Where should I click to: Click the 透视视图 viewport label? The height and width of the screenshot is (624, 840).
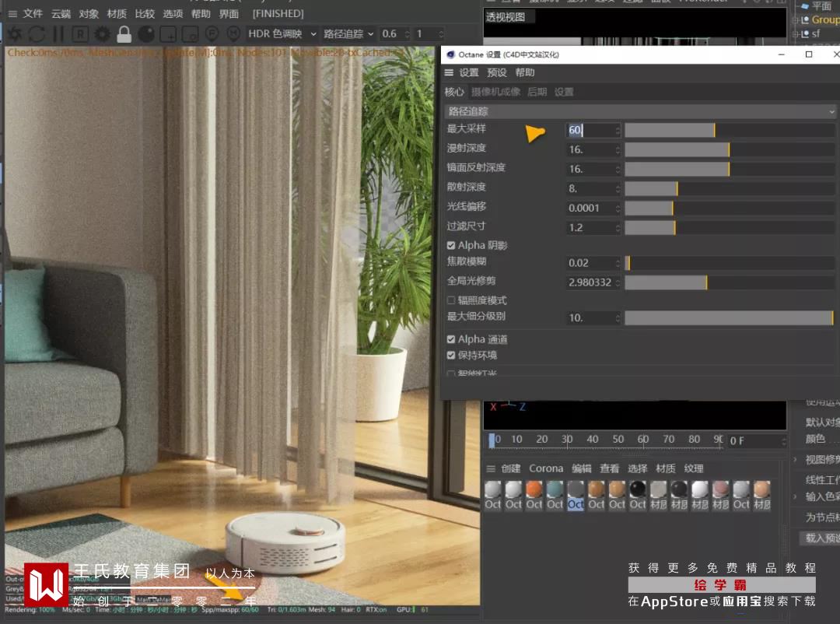click(x=506, y=17)
